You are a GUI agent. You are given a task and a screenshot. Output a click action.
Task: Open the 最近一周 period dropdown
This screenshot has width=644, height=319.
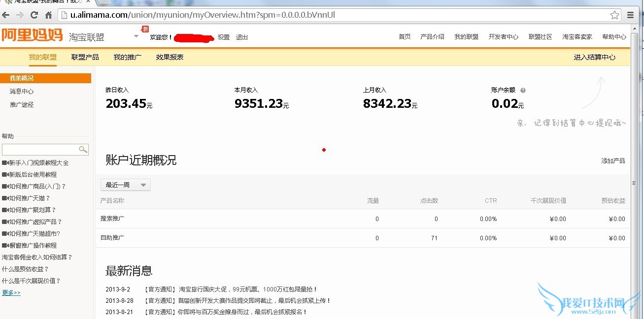126,185
